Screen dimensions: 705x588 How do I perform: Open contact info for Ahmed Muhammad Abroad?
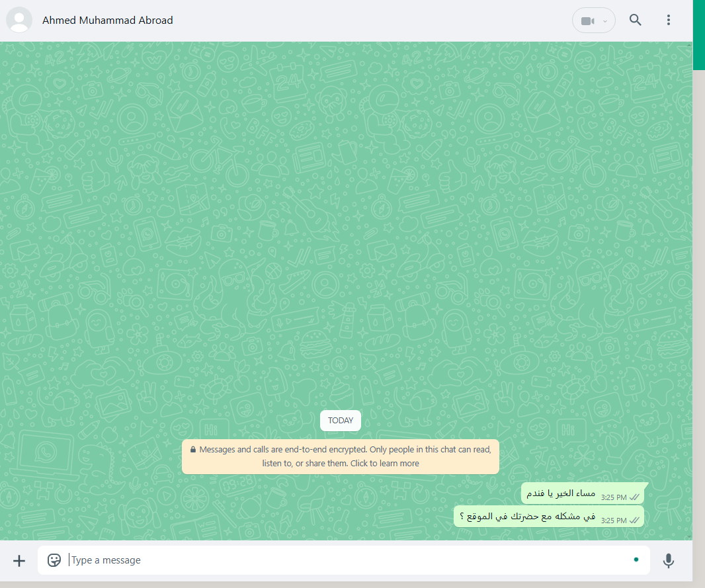107,21
